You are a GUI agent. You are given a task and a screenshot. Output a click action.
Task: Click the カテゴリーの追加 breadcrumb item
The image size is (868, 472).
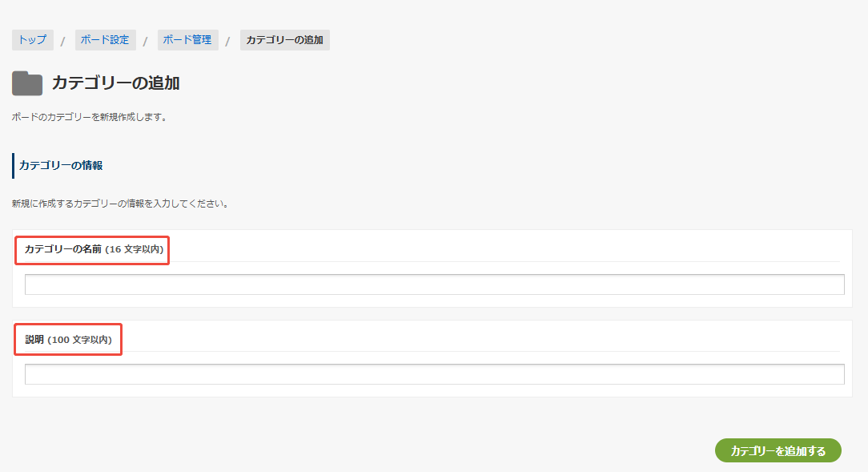tap(284, 40)
